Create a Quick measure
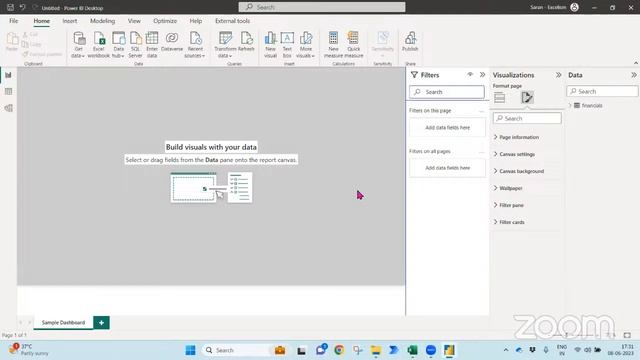 point(353,45)
